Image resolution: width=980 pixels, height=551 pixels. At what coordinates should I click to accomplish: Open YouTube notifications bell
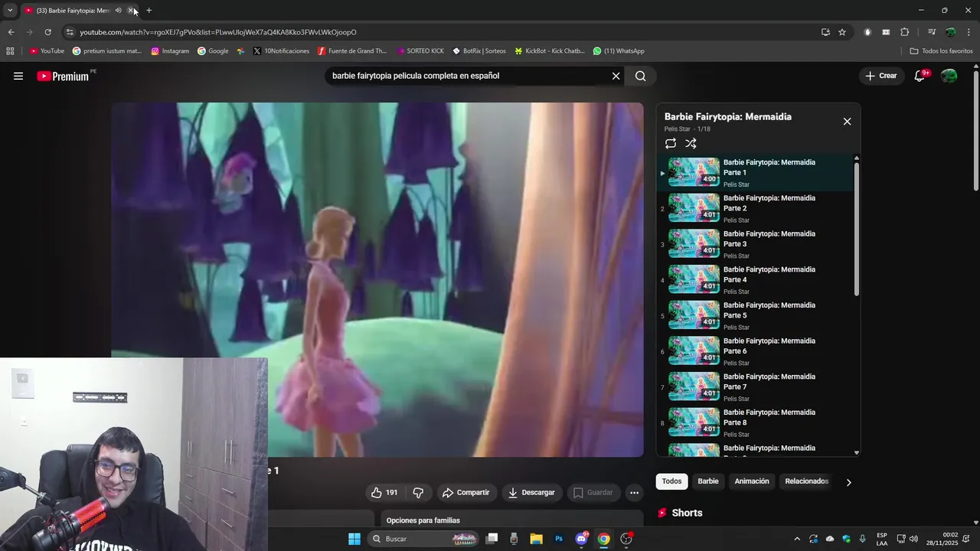click(920, 76)
